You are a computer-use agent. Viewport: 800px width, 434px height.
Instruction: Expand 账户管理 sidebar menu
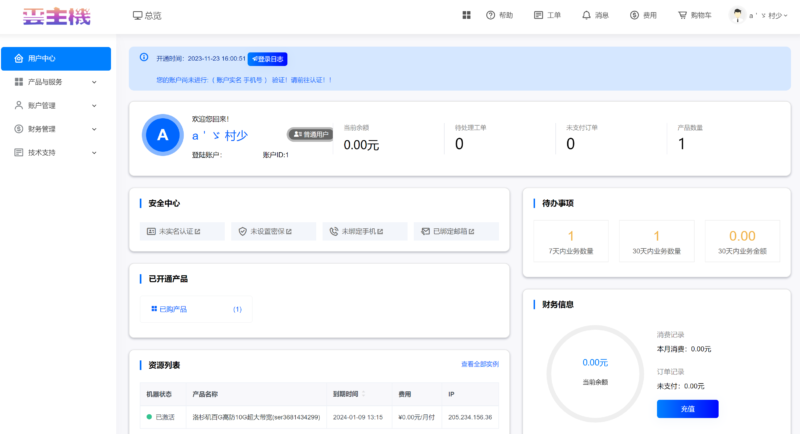[56, 105]
